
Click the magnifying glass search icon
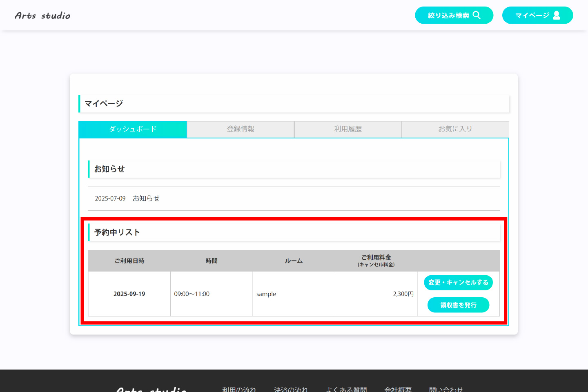477,15
